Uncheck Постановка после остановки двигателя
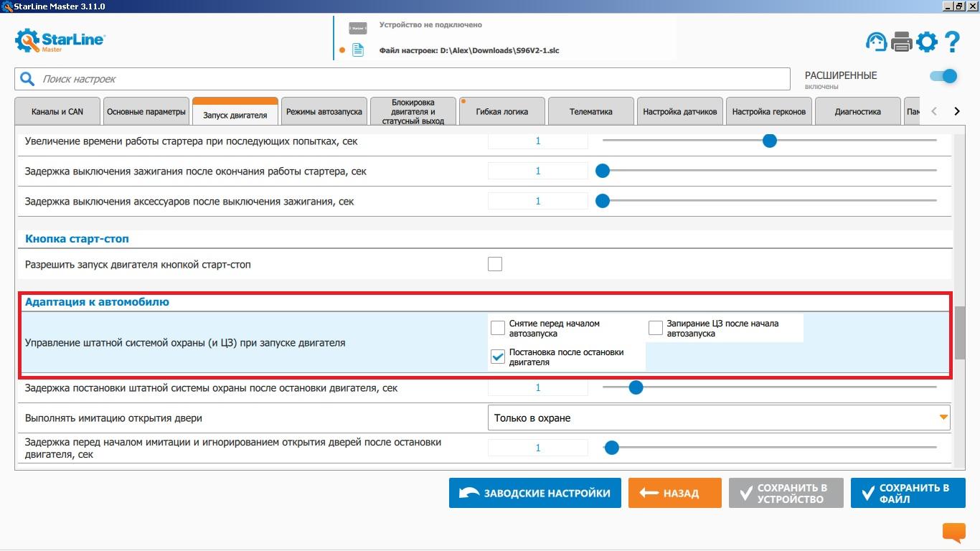Image resolution: width=980 pixels, height=551 pixels. (x=498, y=357)
